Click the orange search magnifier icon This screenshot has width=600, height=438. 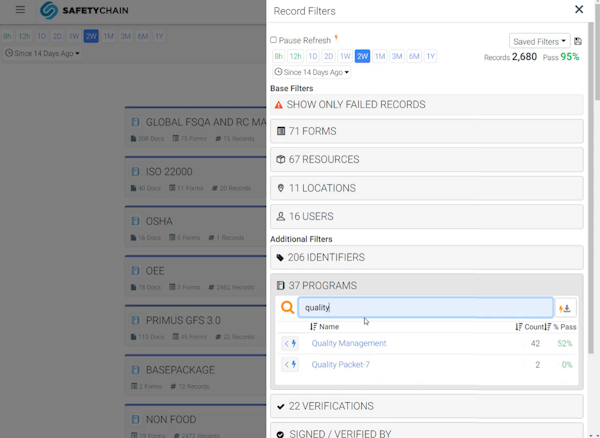pos(287,307)
